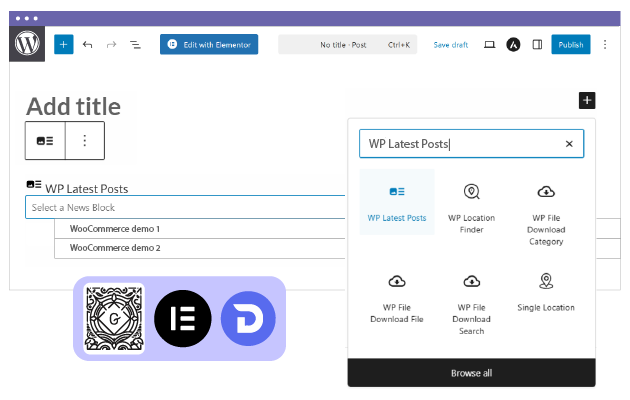The width and height of the screenshot is (630, 400).
Task: Open the document overview list
Action: pyautogui.click(x=135, y=45)
